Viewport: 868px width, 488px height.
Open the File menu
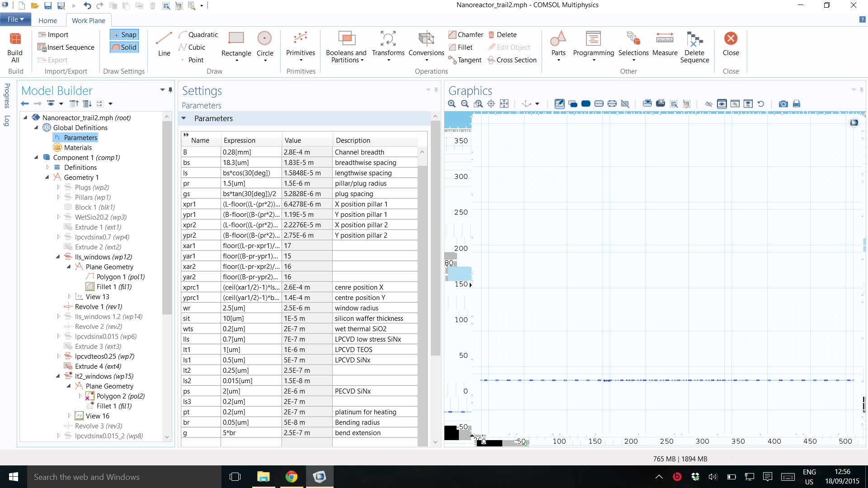[x=15, y=19]
